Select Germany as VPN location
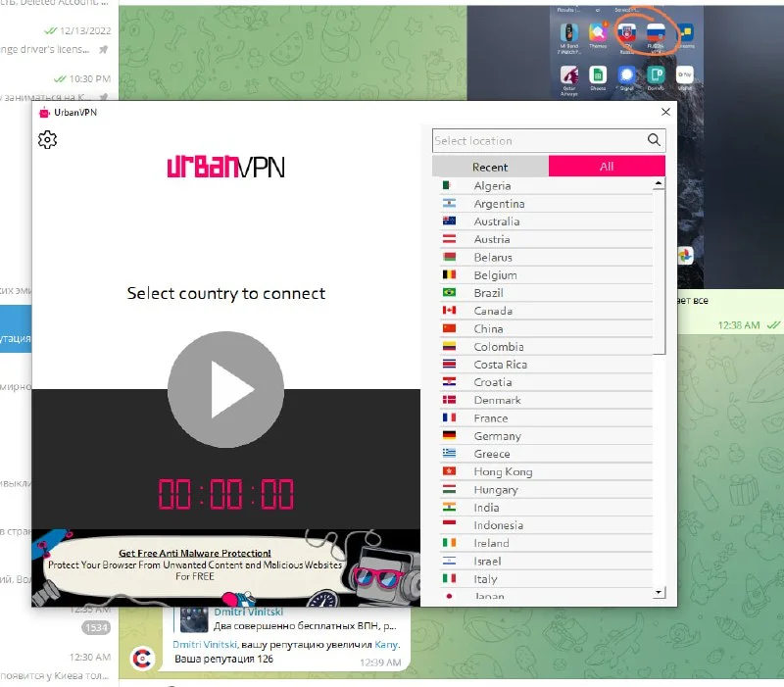 tap(497, 436)
